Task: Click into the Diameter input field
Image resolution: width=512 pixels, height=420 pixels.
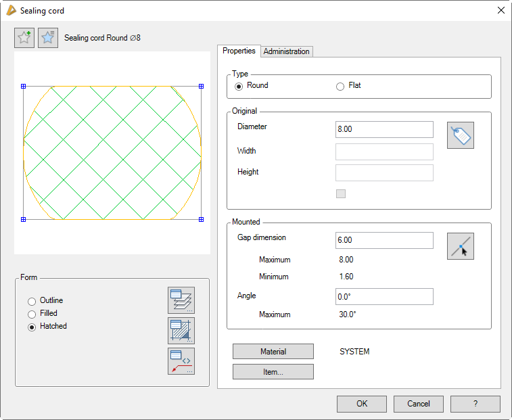Action: [x=384, y=130]
